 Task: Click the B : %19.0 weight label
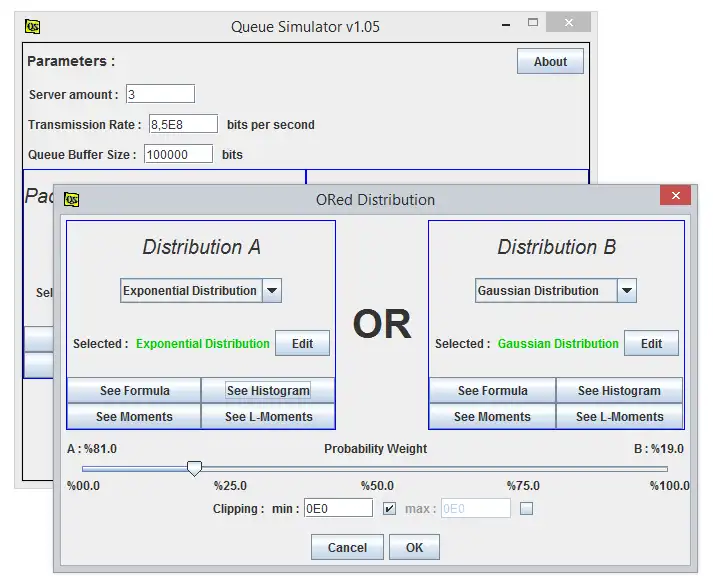pos(659,449)
